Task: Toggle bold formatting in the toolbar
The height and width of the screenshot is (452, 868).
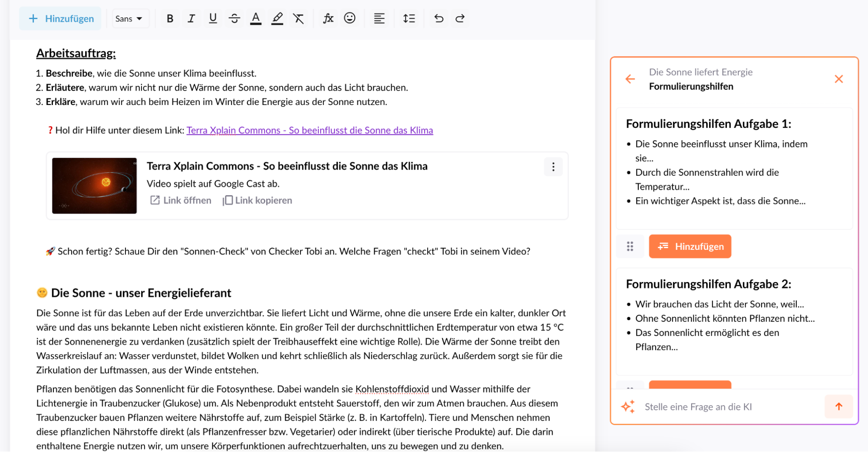Action: pyautogui.click(x=170, y=18)
